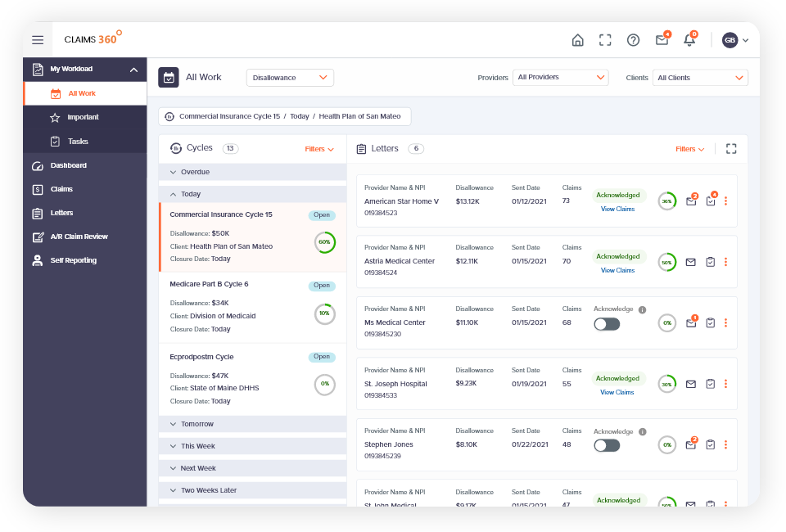
Task: Expand the Next Week cycles group
Action: (x=253, y=468)
